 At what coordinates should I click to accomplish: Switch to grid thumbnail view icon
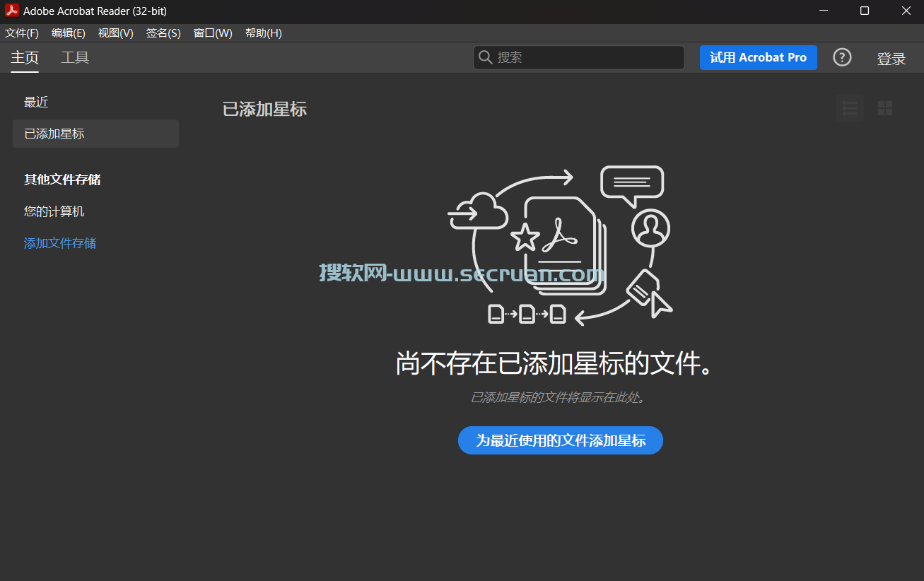tap(885, 108)
